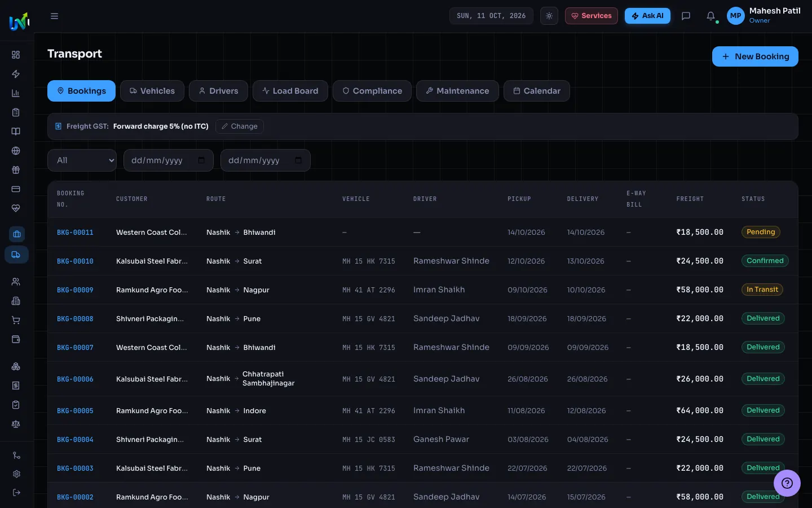Screen dimensions: 812x508
Task: Open the first date picker calendar icon
Action: tap(201, 160)
